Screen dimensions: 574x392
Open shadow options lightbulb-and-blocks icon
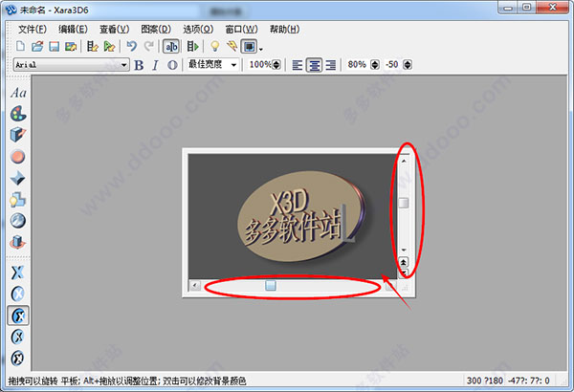17,200
